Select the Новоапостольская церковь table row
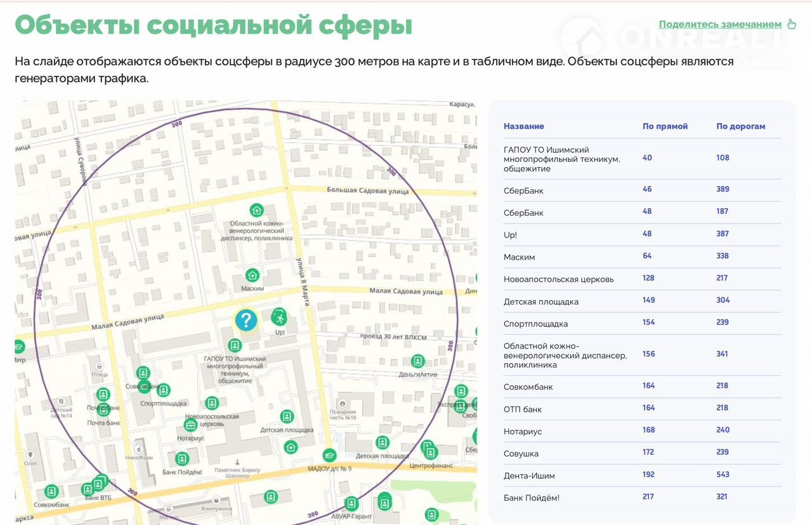The image size is (812, 525). (558, 279)
